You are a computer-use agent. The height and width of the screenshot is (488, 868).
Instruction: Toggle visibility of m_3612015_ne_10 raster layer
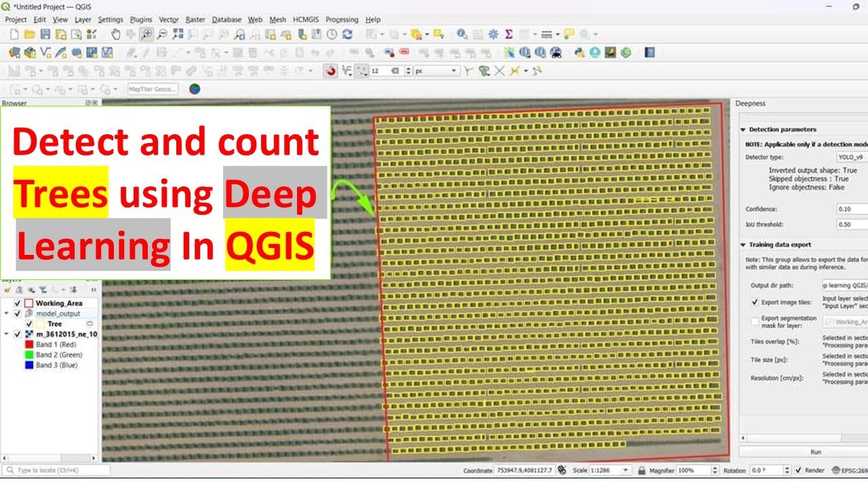pyautogui.click(x=18, y=334)
